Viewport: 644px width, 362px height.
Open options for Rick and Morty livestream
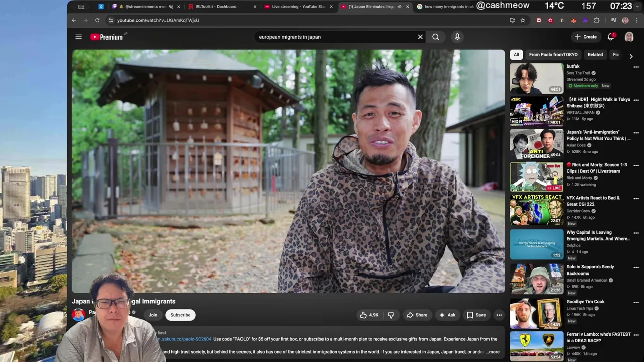point(636,165)
